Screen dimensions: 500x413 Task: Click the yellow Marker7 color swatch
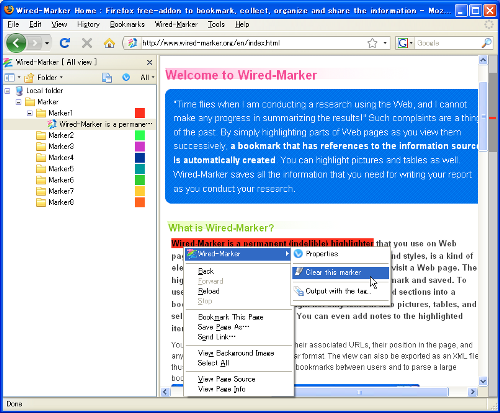(140, 191)
